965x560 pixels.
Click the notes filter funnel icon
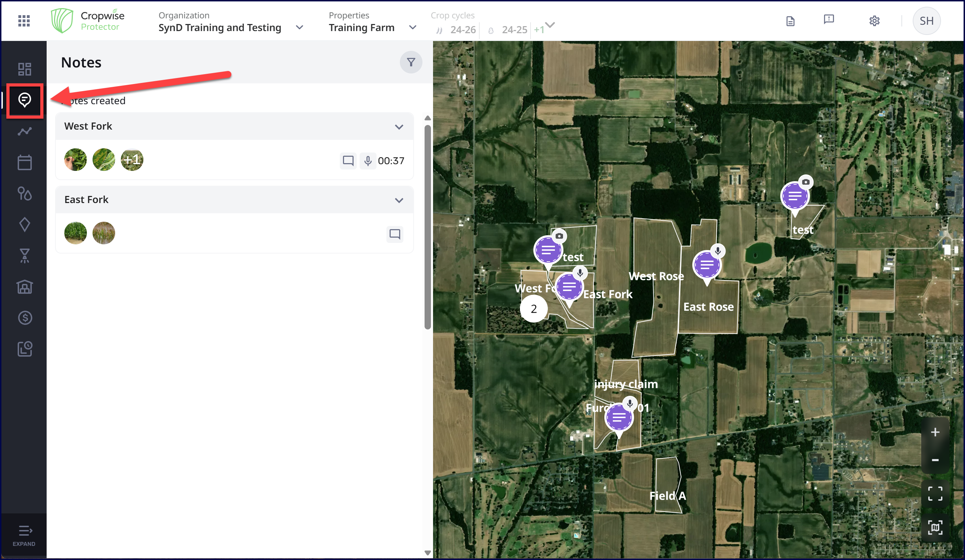click(x=410, y=62)
